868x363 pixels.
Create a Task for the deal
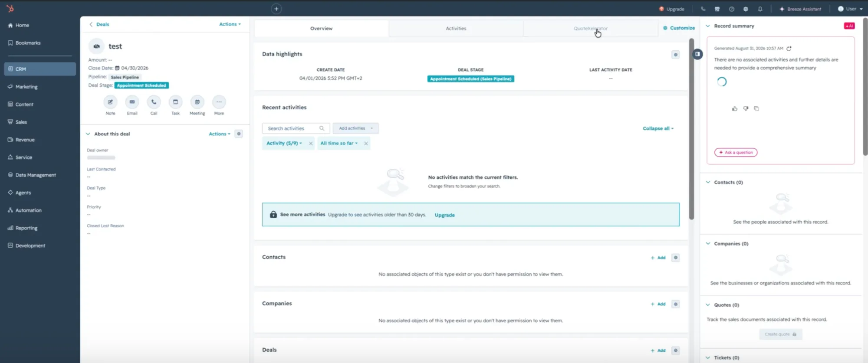[x=175, y=102]
